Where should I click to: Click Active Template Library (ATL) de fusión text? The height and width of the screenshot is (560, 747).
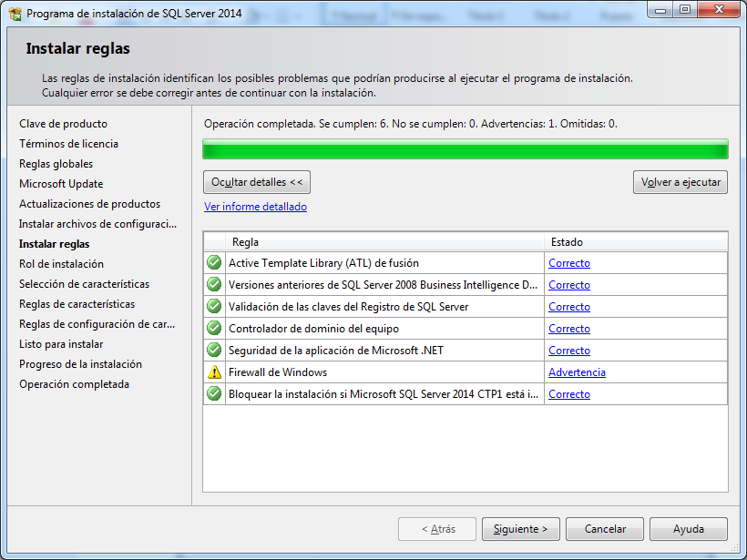coord(323,263)
